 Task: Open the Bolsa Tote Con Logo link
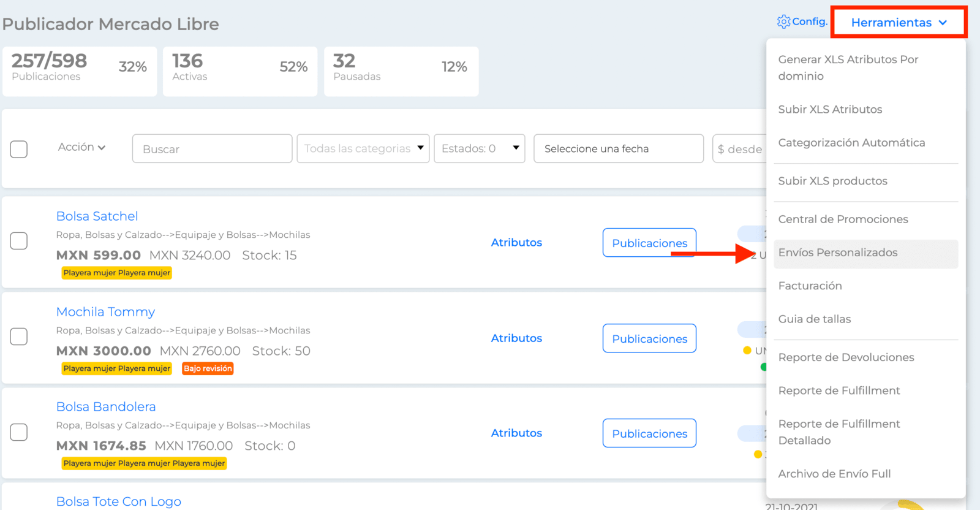119,501
